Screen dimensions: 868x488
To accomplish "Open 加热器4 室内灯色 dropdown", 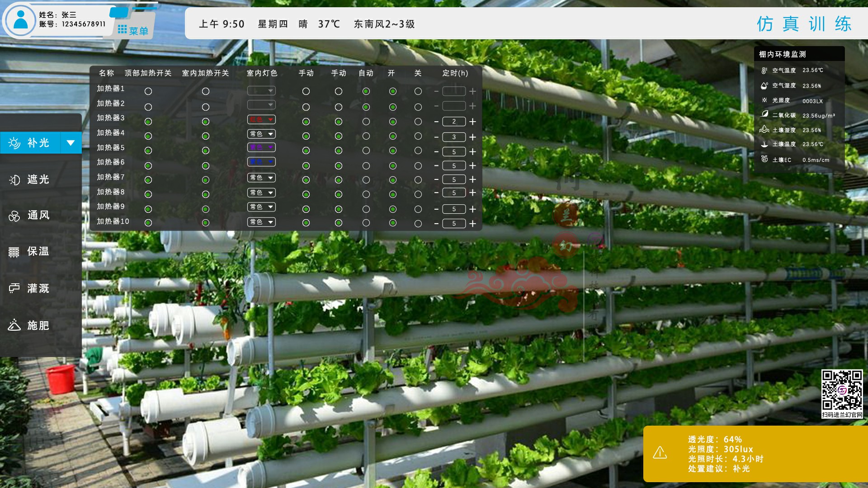I will [x=261, y=134].
